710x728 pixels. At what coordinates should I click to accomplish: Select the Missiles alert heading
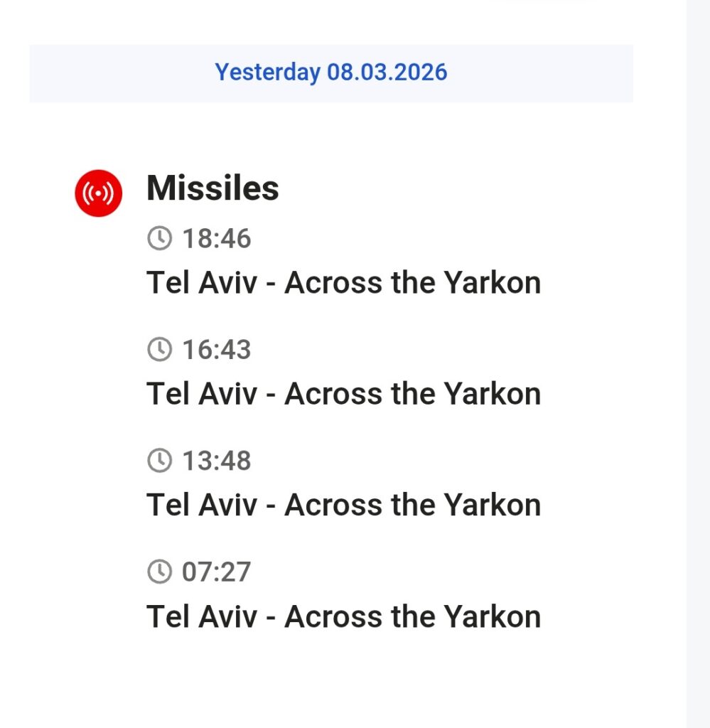pos(213,188)
